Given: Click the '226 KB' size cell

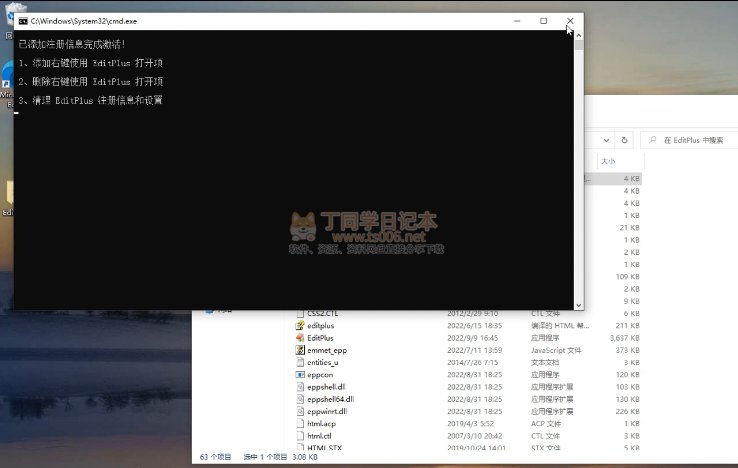Looking at the screenshot, I should point(627,412).
